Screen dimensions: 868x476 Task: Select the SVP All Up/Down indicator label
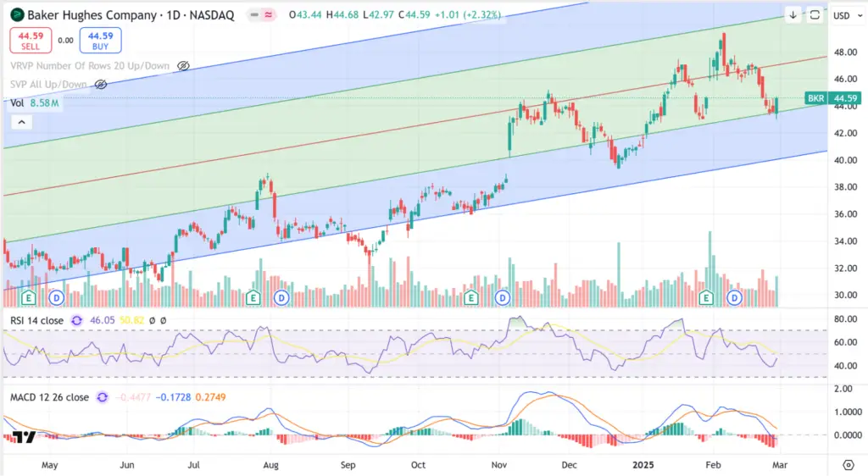(48, 85)
